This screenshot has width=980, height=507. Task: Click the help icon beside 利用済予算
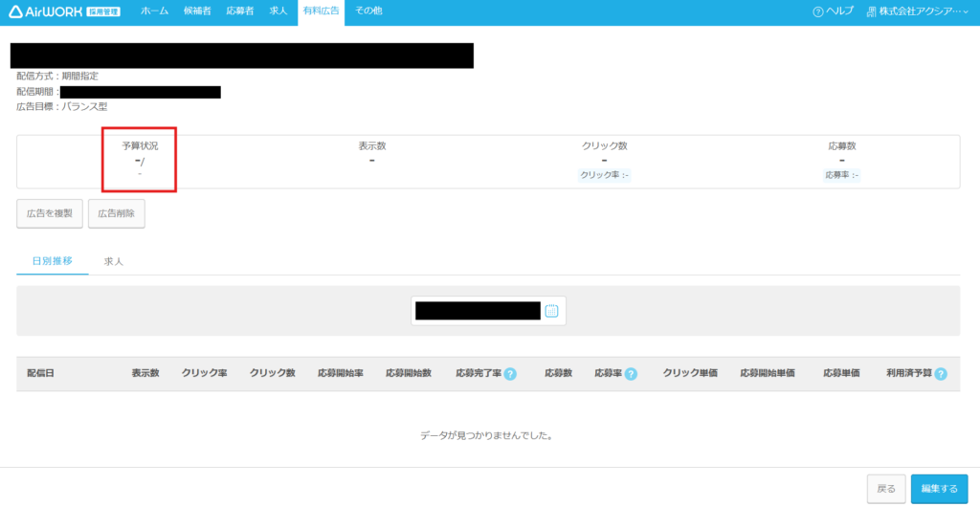click(x=941, y=373)
